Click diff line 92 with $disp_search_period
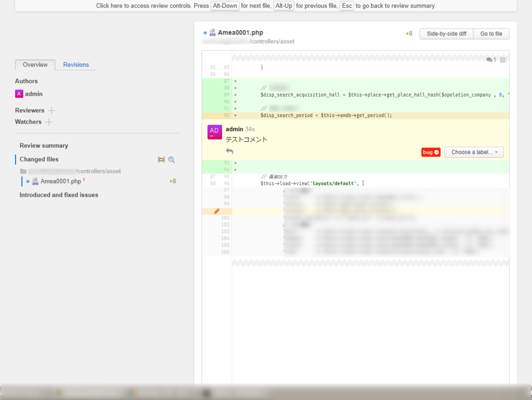The width and height of the screenshot is (532, 400). coord(355,115)
